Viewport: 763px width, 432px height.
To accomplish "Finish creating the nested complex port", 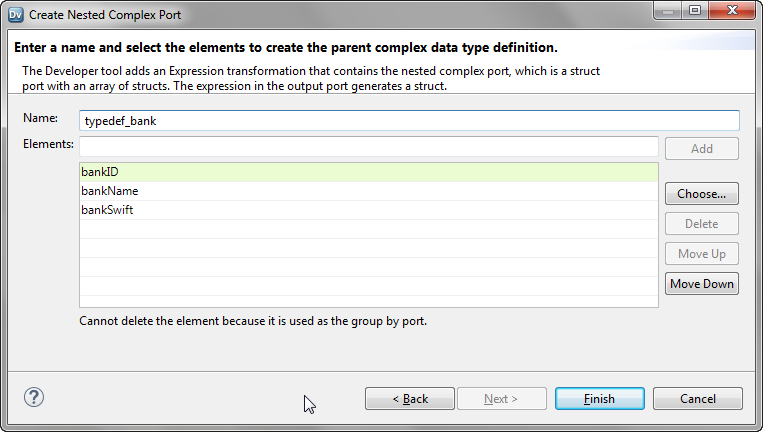I will (599, 399).
